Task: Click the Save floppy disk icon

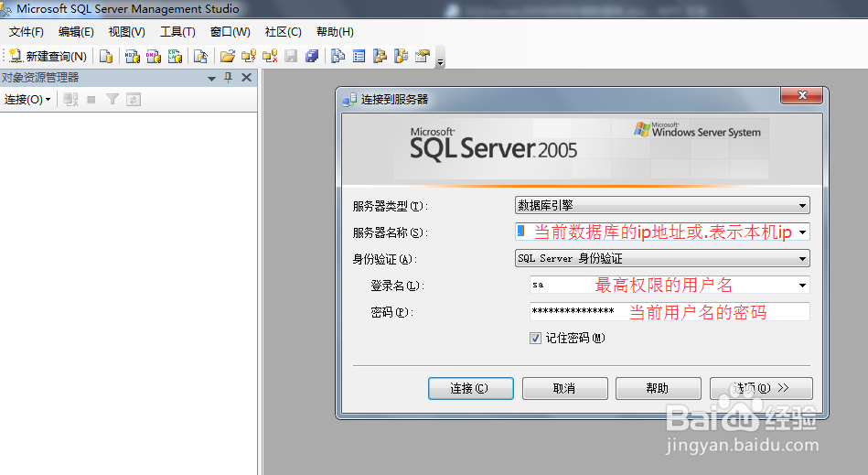Action: 291,56
